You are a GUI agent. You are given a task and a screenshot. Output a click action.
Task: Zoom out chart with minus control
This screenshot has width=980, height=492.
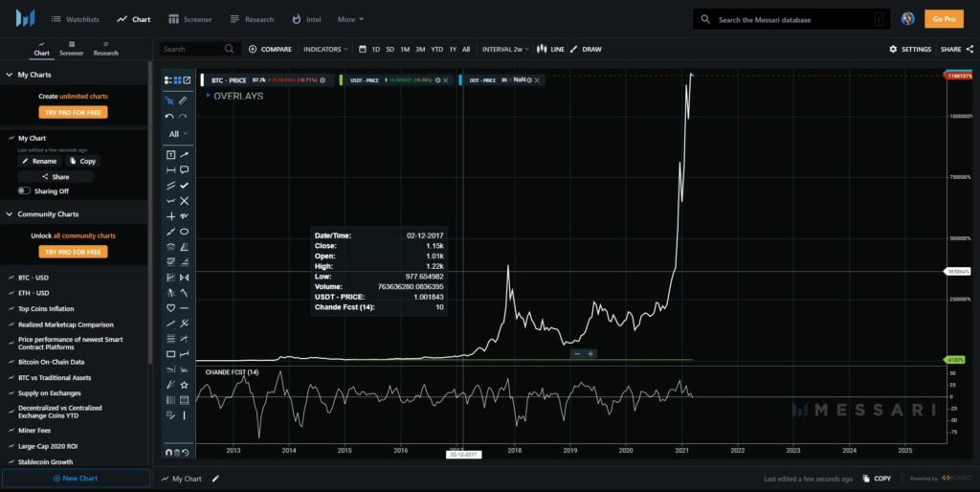576,354
